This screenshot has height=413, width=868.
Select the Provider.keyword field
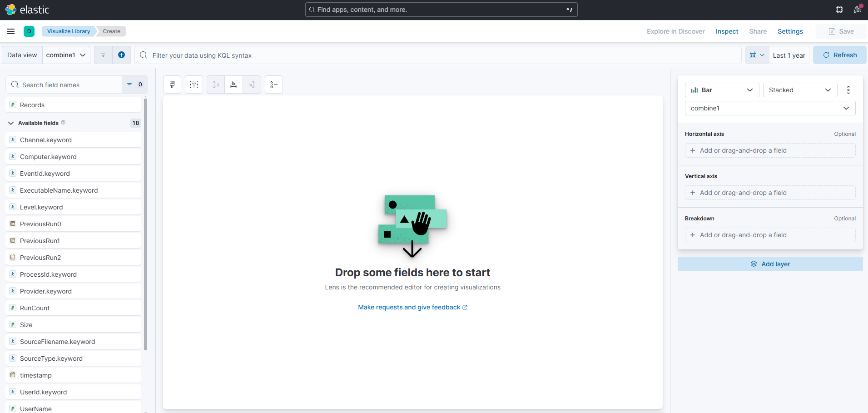coord(74,291)
